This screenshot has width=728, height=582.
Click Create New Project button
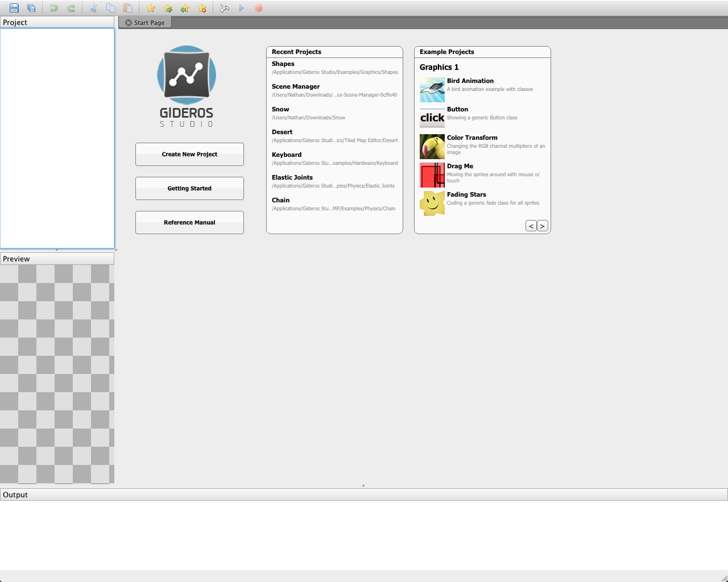pos(189,154)
